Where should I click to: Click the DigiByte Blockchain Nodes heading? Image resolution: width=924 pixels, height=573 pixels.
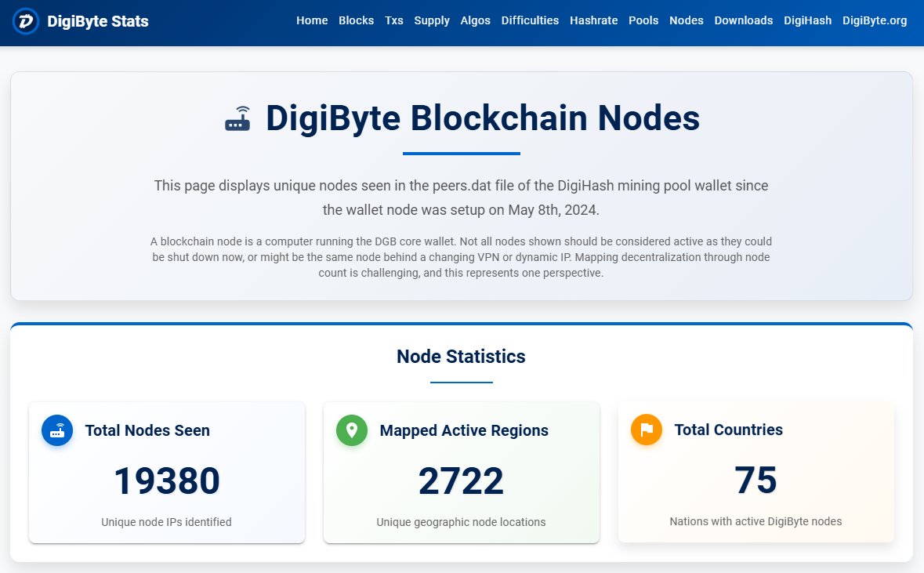point(483,118)
